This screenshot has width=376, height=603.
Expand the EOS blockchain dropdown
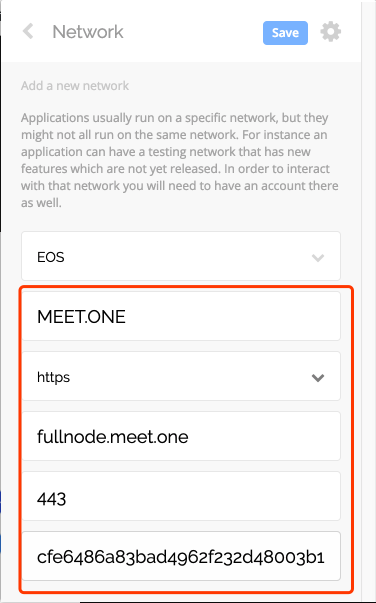pos(181,256)
